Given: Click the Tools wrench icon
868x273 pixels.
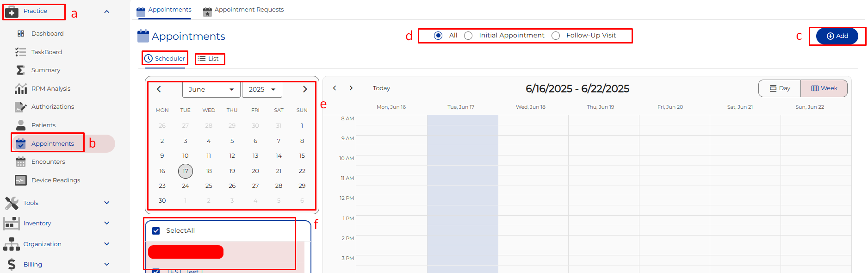Looking at the screenshot, I should coord(12,203).
